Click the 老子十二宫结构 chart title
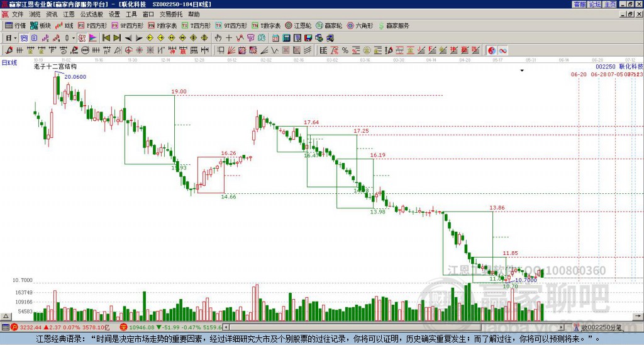 pos(55,67)
